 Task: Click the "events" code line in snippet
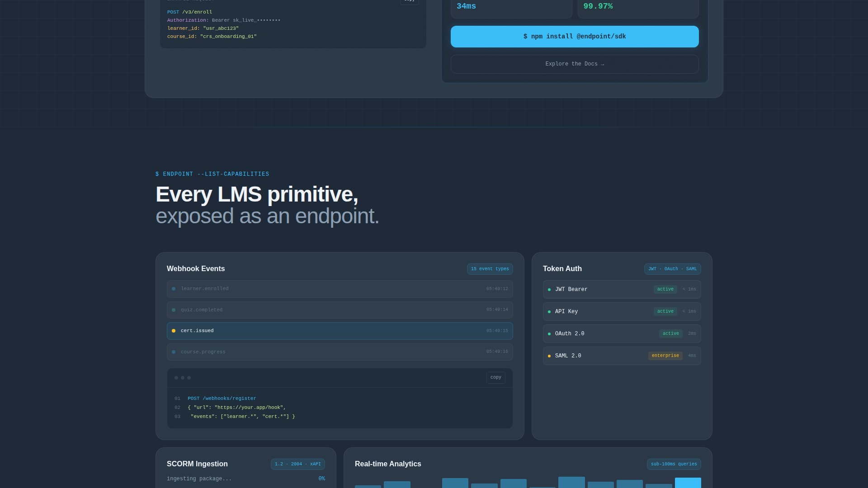pyautogui.click(x=242, y=417)
